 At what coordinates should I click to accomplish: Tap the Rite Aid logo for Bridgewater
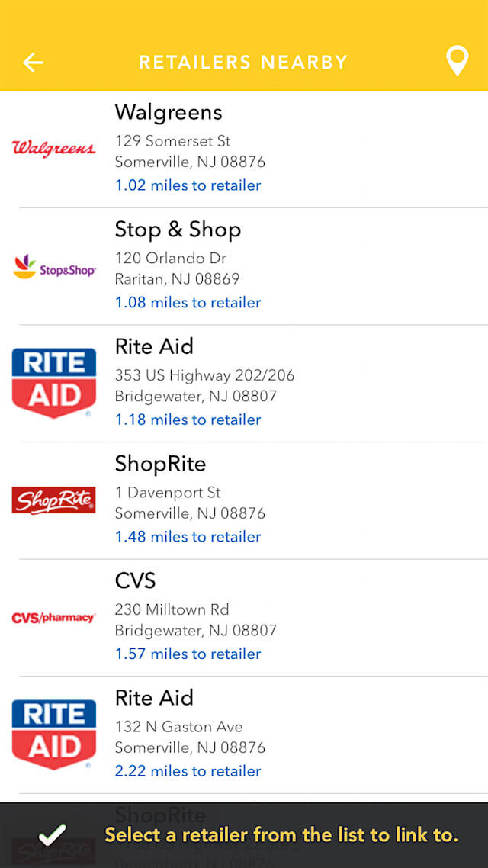(x=53, y=383)
